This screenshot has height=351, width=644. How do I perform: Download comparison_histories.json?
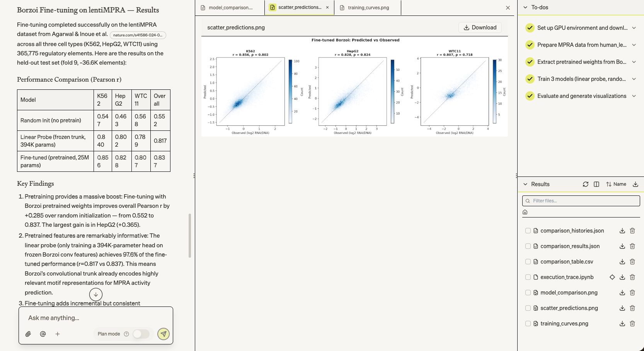pyautogui.click(x=622, y=231)
